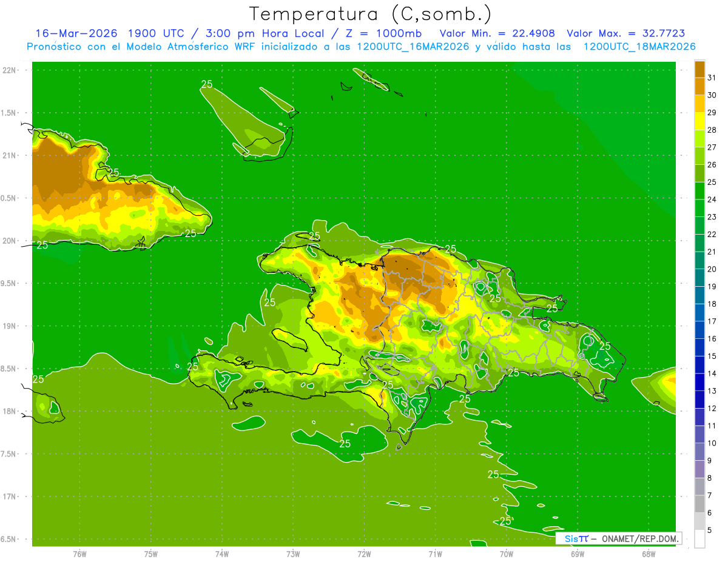Click the '9.5N' latitude axis label
This screenshot has height=562, width=728.
8,283
